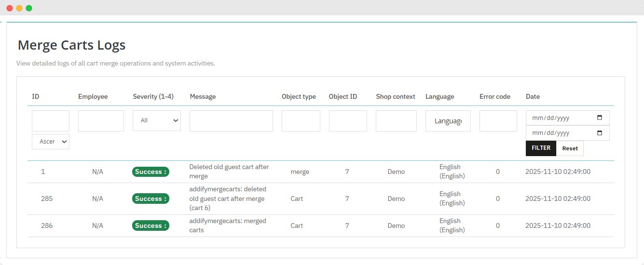Viewport: 644px width, 265px height.
Task: Click the Success badge in row 285
Action: (151, 199)
